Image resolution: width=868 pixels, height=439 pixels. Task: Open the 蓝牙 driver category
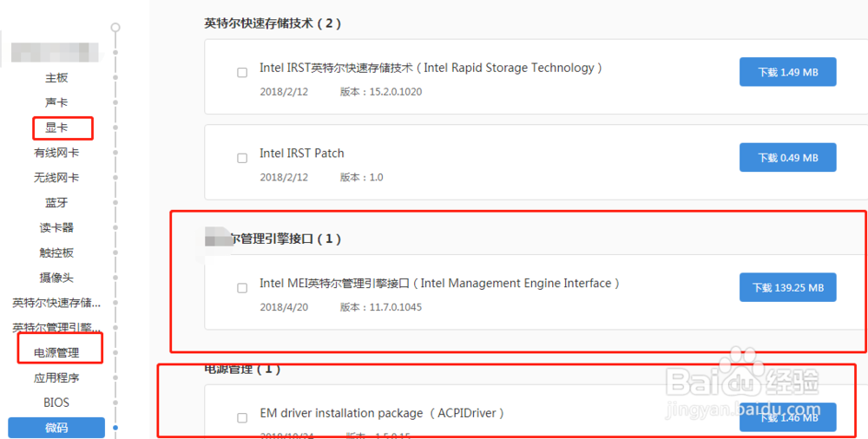pyautogui.click(x=56, y=203)
